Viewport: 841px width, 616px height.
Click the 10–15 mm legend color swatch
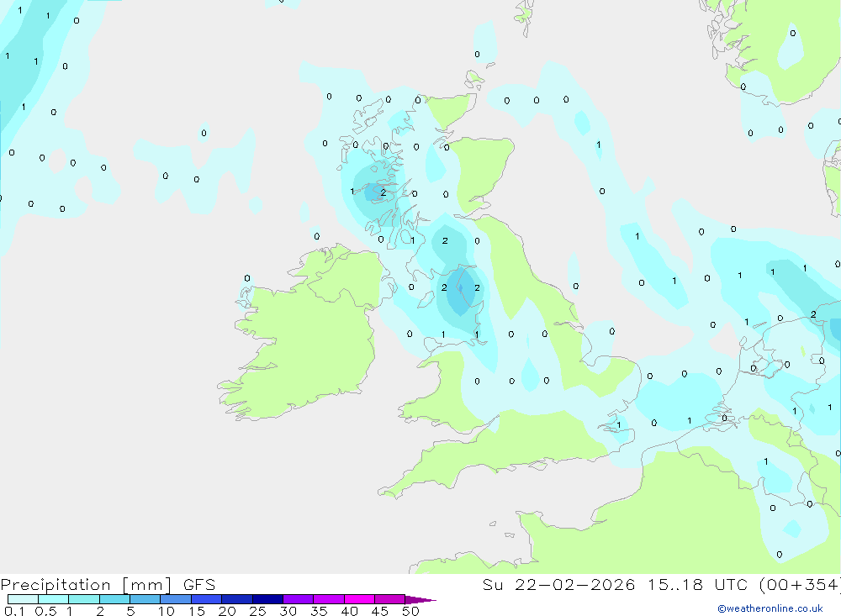176,599
